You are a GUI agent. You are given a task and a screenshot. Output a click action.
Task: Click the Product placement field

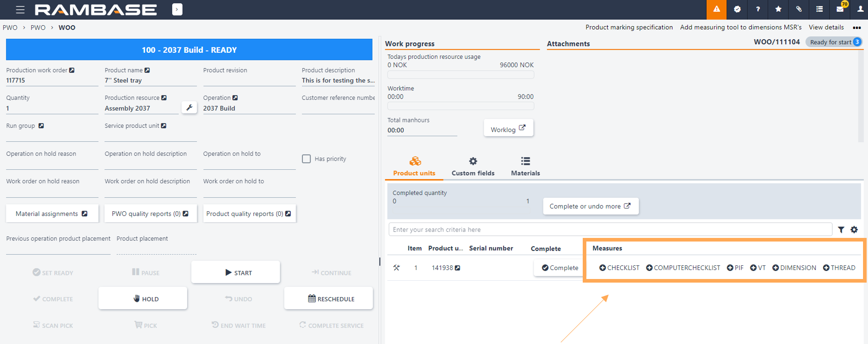[x=156, y=249]
